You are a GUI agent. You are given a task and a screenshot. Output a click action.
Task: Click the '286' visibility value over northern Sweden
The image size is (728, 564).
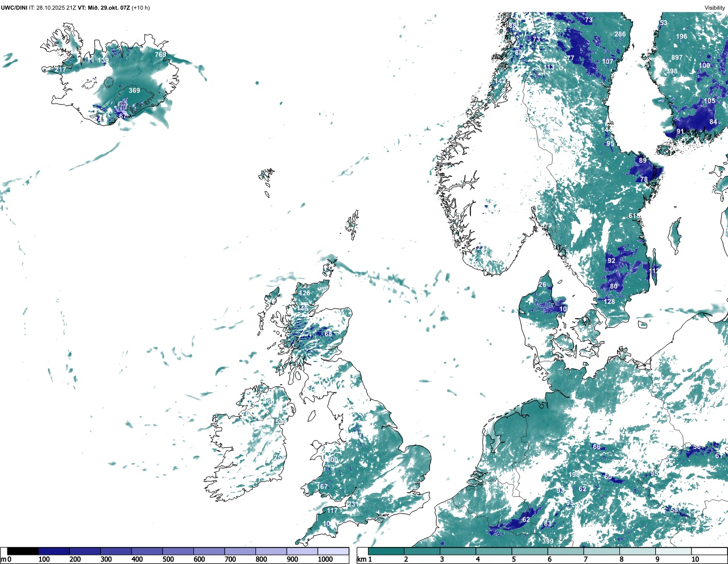[x=620, y=34]
